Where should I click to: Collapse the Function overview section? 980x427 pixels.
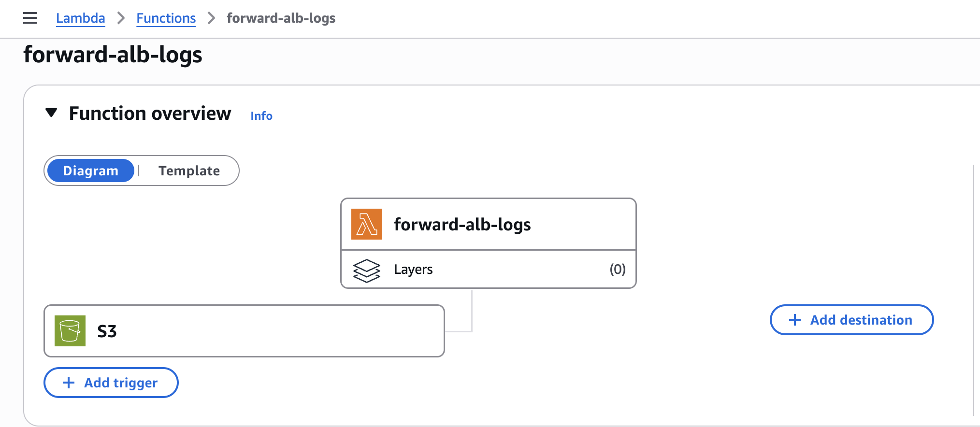tap(51, 113)
